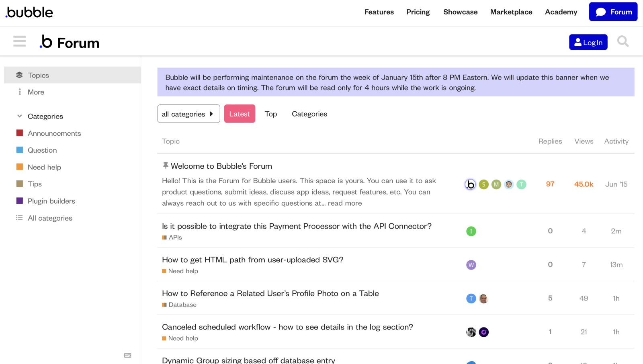Image resolution: width=643 pixels, height=364 pixels.
Task: Click the Bubble logo in top header
Action: 29,12
